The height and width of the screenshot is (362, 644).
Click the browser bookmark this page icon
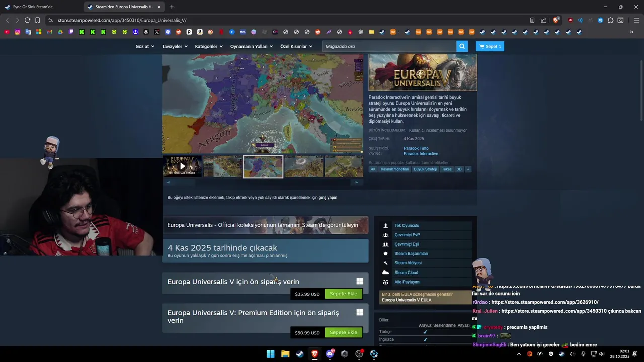point(37,20)
